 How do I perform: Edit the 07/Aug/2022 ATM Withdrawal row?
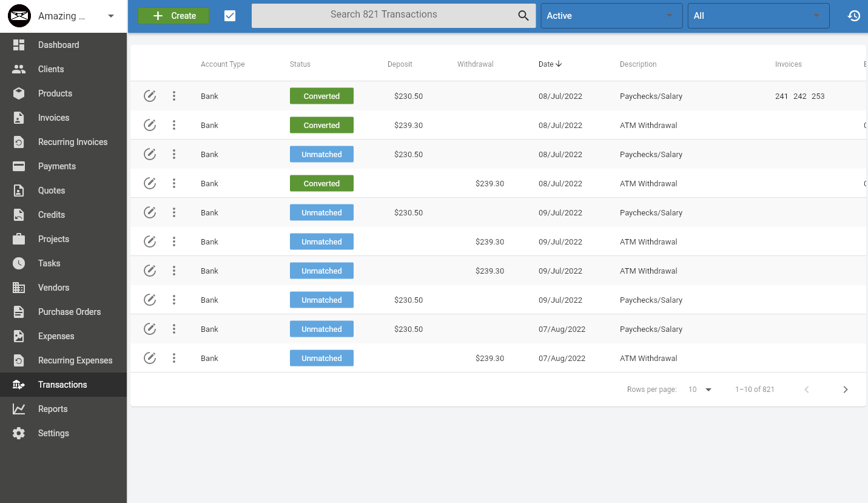(150, 358)
